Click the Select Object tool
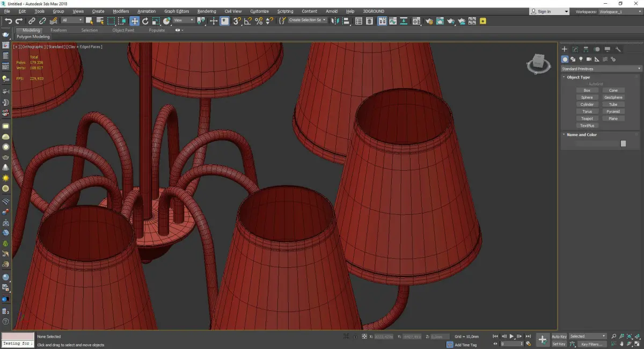The width and height of the screenshot is (644, 349). pos(89,21)
